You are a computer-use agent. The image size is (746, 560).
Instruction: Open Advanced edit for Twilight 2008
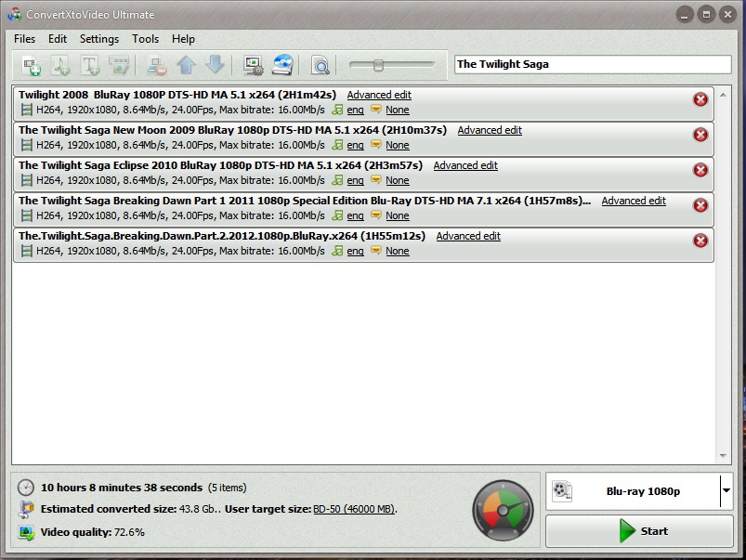[379, 95]
